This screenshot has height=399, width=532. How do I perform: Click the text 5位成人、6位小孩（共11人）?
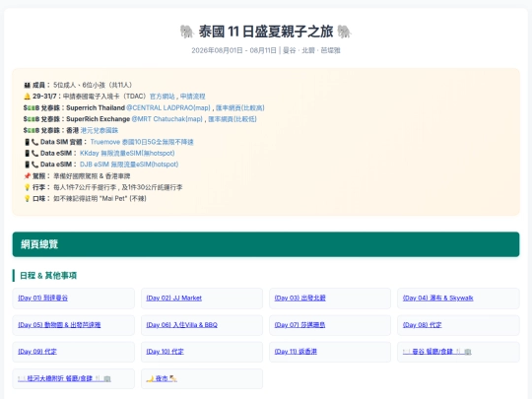click(x=93, y=85)
